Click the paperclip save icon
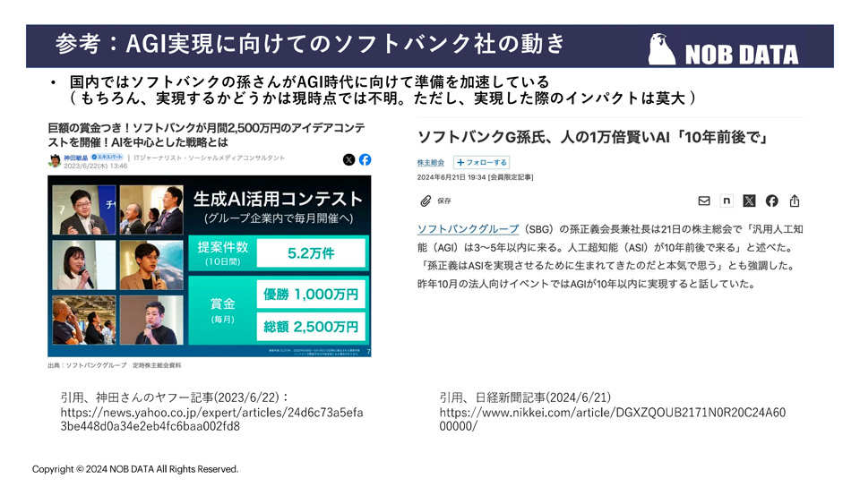The image size is (860, 504). 426,201
